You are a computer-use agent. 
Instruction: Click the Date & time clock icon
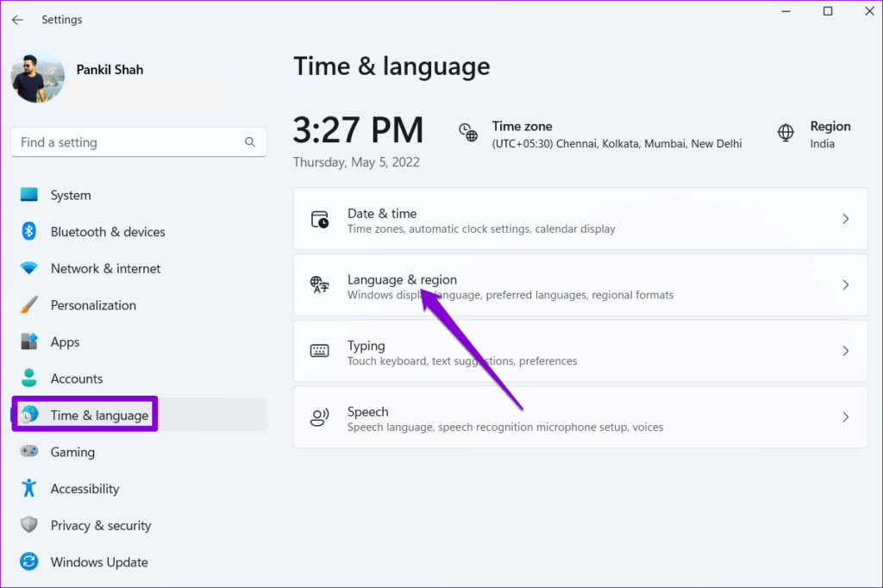click(x=319, y=218)
